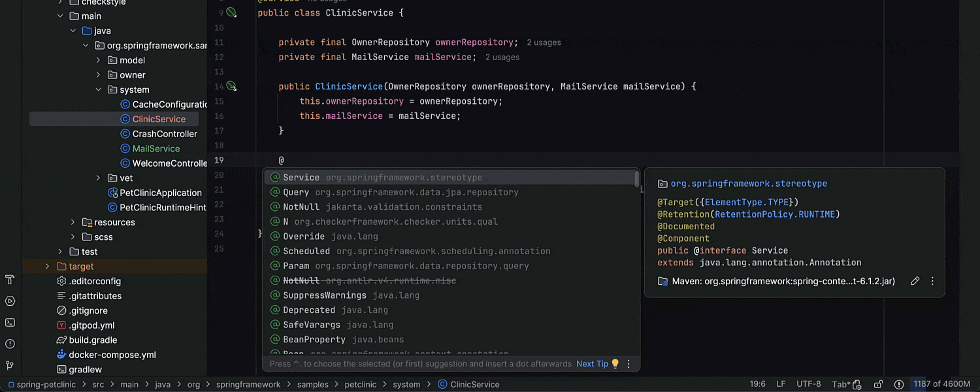Open the Services tool window
This screenshot has width=980, height=392.
pos(10,301)
